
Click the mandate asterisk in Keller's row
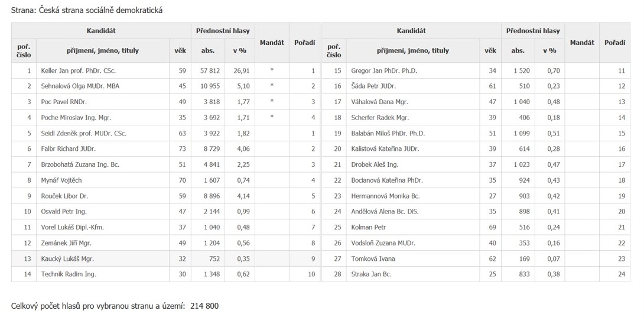coord(272,71)
